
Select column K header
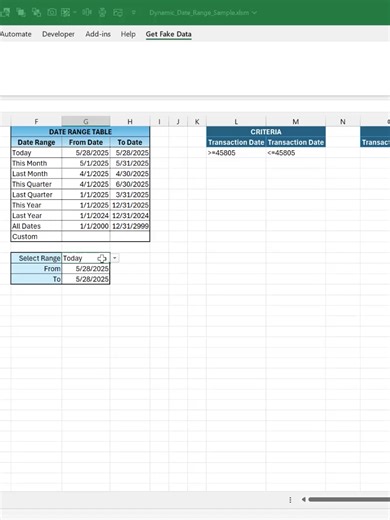pyautogui.click(x=197, y=121)
